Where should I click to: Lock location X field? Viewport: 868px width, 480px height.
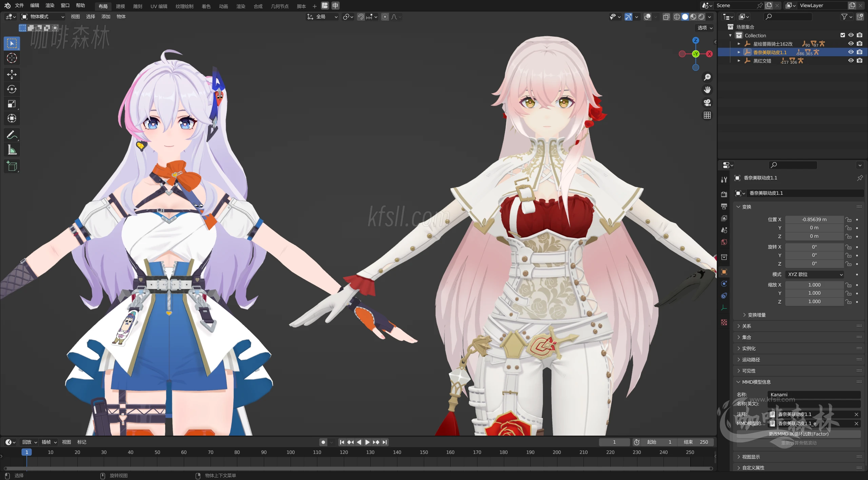pos(848,220)
